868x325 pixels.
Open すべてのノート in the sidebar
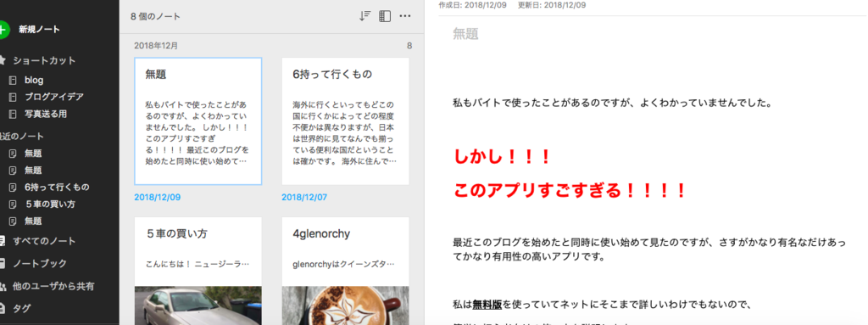(44, 241)
